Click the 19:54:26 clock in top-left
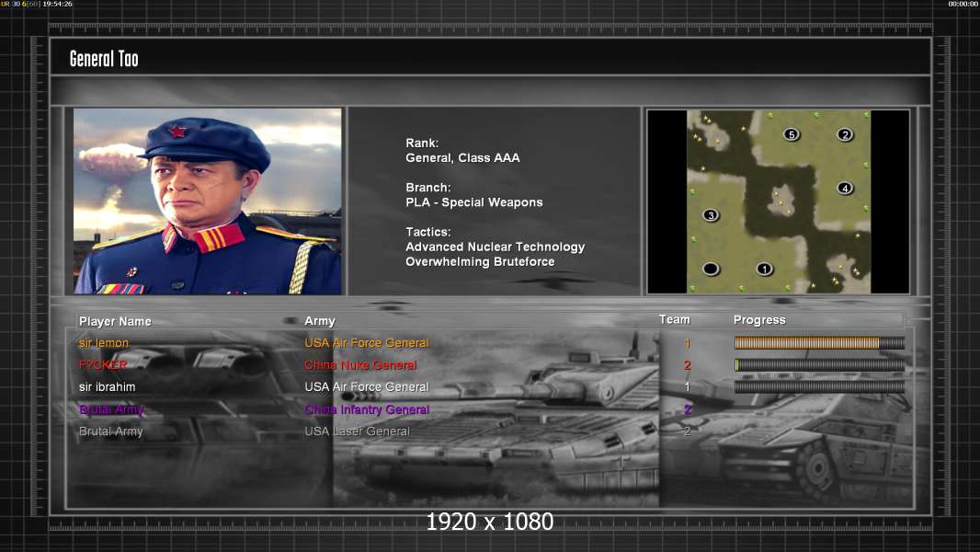This screenshot has width=980, height=552. 58,4
